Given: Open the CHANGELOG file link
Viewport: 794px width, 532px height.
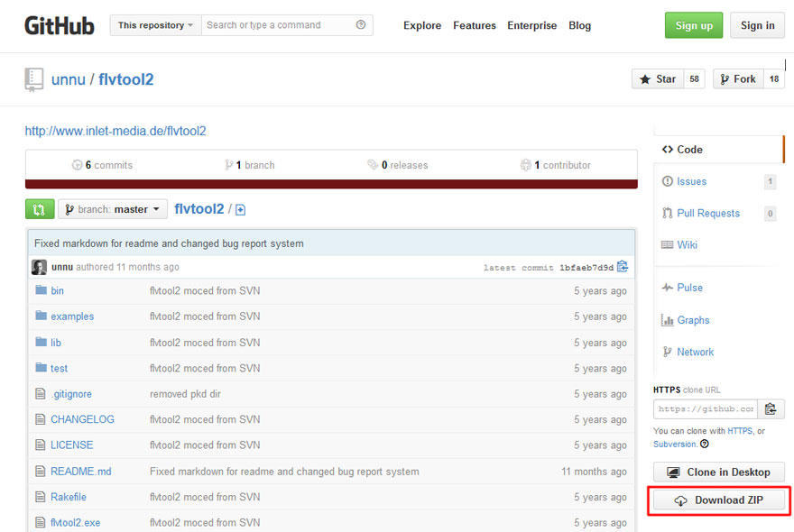Looking at the screenshot, I should (x=82, y=419).
